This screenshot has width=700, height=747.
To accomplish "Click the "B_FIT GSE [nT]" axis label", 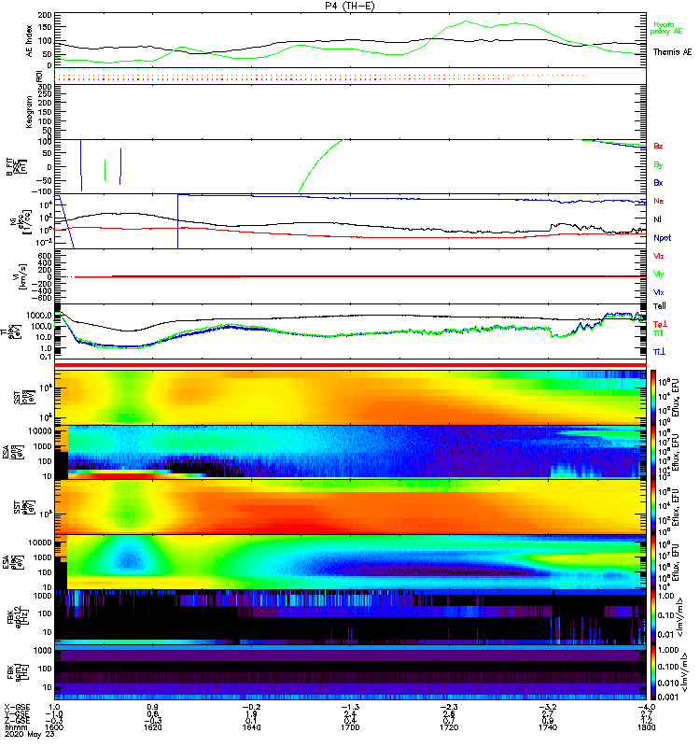I will pos(16,167).
